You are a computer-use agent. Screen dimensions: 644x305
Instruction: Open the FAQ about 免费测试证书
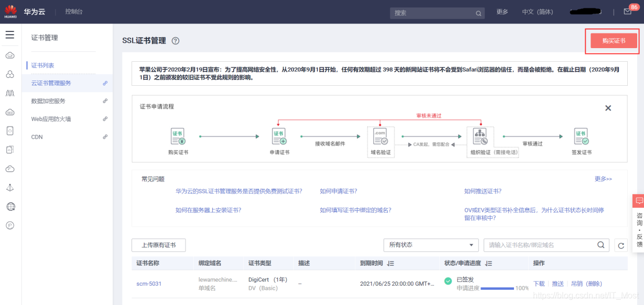click(238, 191)
